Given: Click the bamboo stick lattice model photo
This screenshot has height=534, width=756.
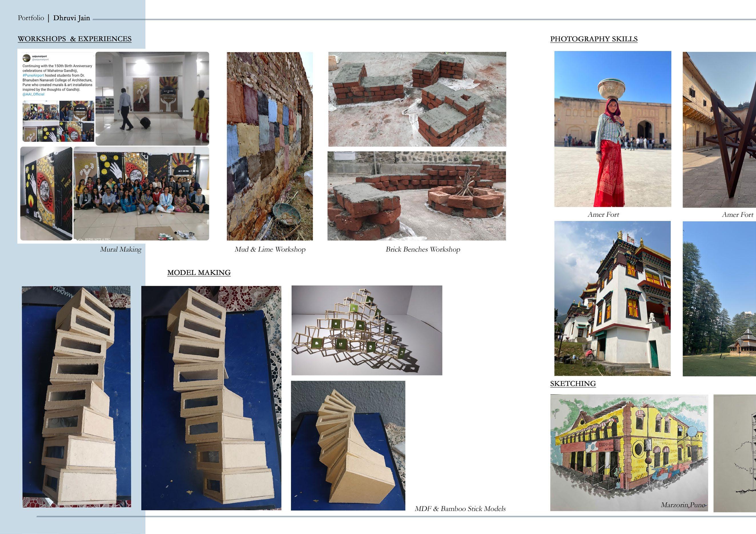Looking at the screenshot, I should (367, 330).
